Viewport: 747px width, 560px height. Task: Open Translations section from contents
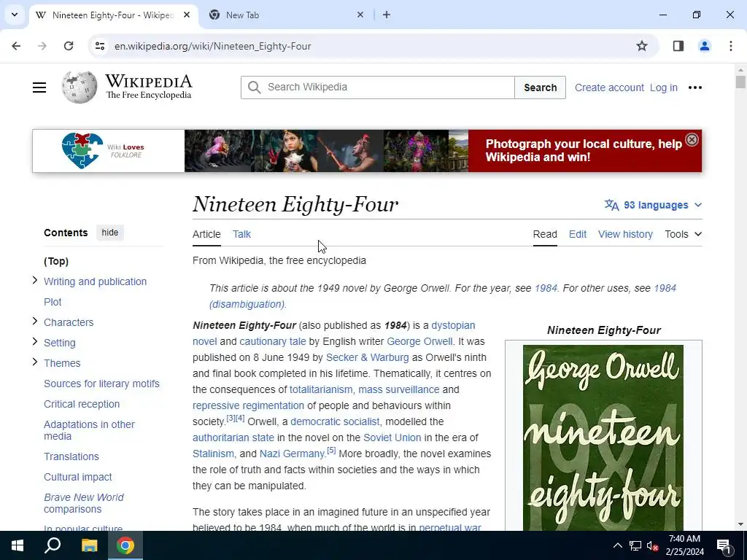click(x=71, y=456)
